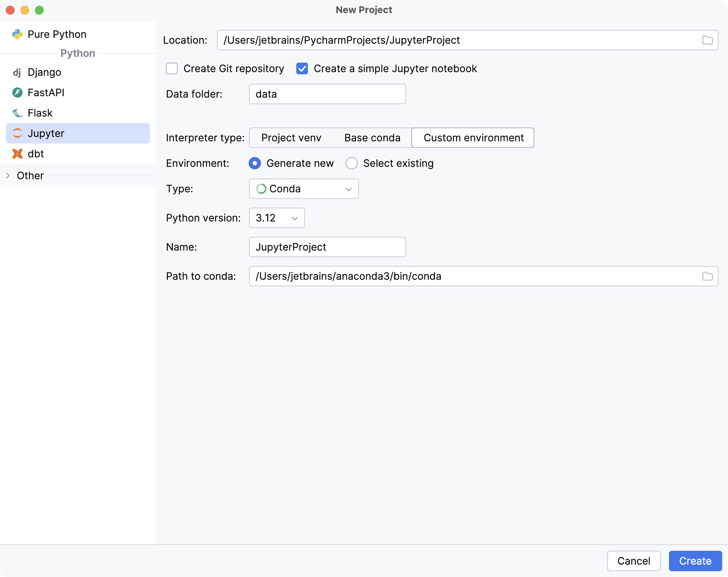
Task: Select the Jupyter project icon
Action: [17, 133]
